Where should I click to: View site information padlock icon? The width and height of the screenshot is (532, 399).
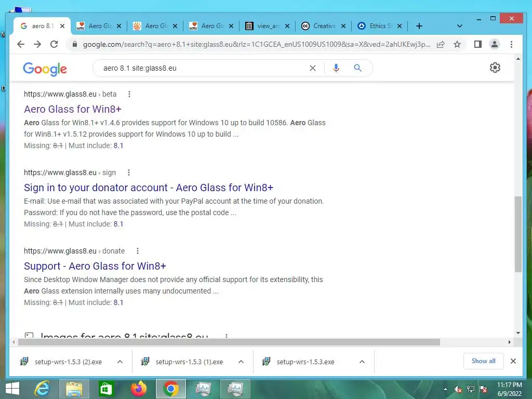[75, 44]
